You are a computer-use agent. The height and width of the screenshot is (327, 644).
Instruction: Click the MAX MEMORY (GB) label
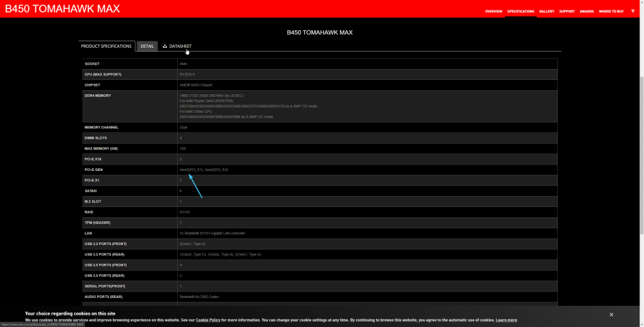[101, 148]
